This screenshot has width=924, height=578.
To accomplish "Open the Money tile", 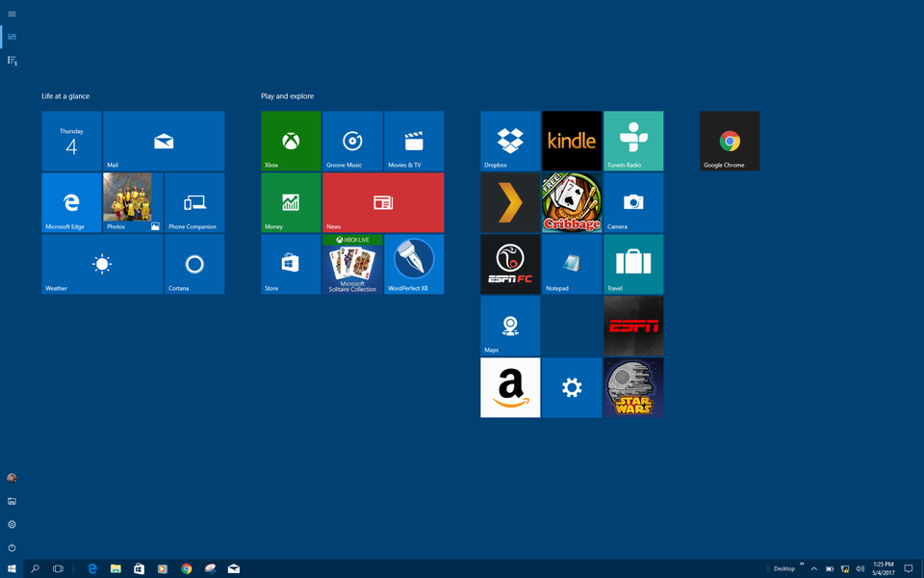I will [x=291, y=202].
